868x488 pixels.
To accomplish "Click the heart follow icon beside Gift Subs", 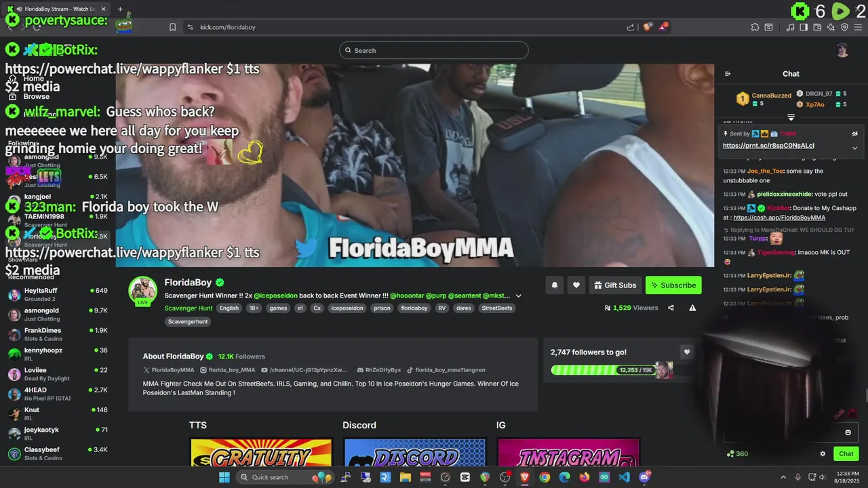I will click(576, 285).
